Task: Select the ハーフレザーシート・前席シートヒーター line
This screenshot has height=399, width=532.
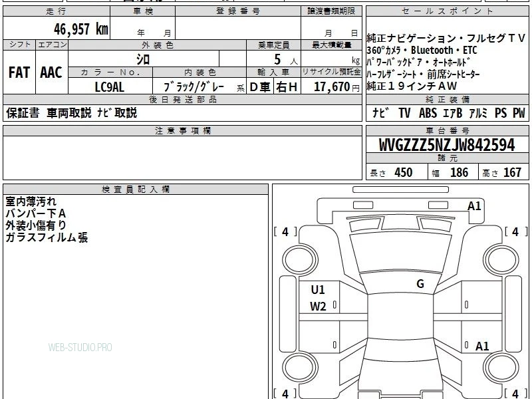Action: click(423, 74)
